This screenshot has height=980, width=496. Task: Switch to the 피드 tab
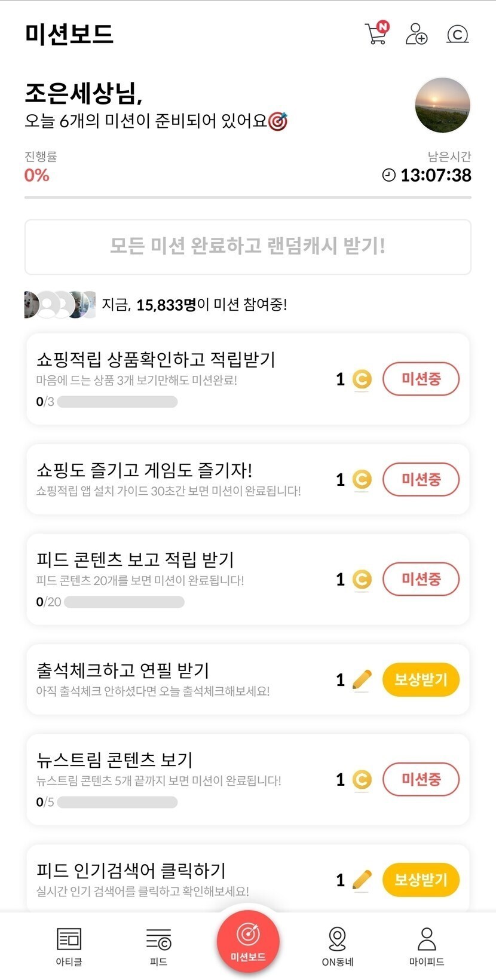pyautogui.click(x=158, y=946)
